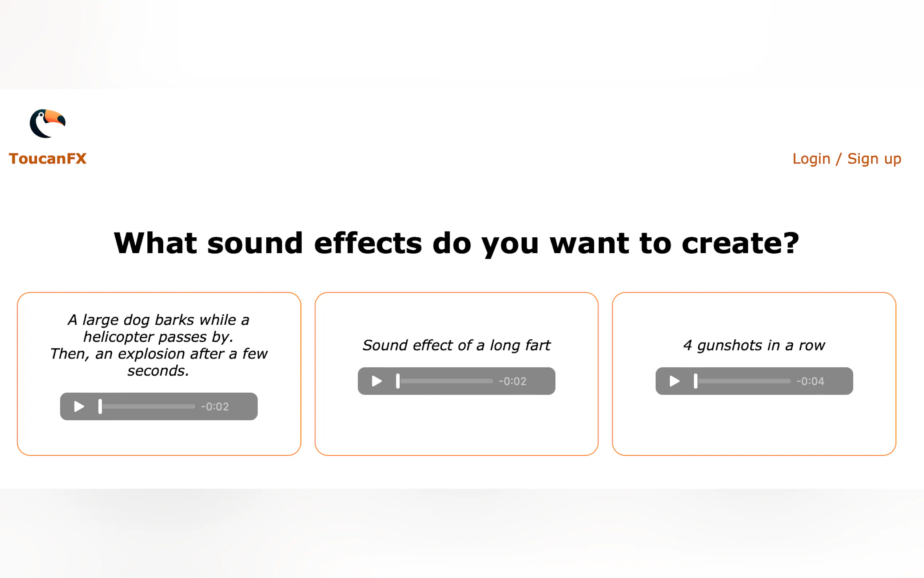The height and width of the screenshot is (578, 924).
Task: Click the -0:04 remaining time on gunshots player
Action: pyautogui.click(x=810, y=381)
